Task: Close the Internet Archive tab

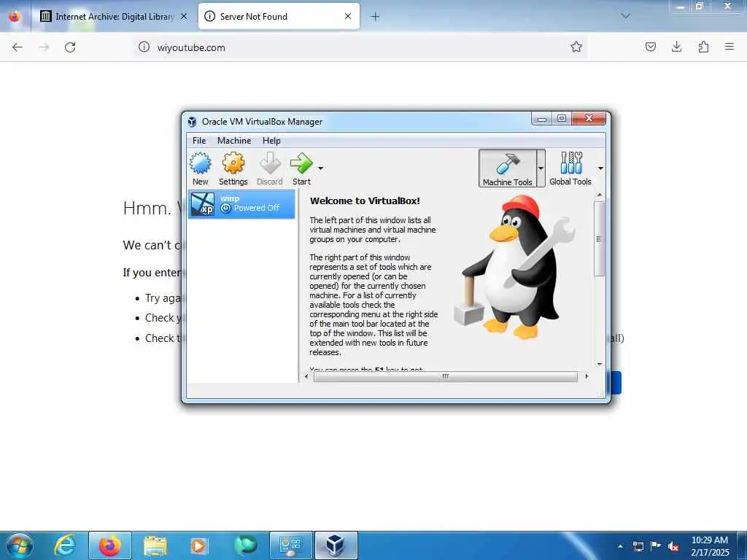Action: point(184,16)
